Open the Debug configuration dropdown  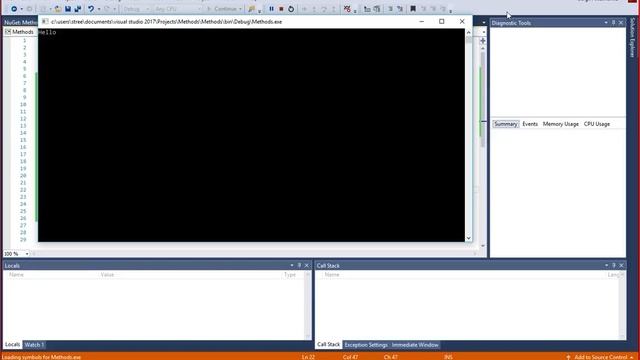click(136, 9)
